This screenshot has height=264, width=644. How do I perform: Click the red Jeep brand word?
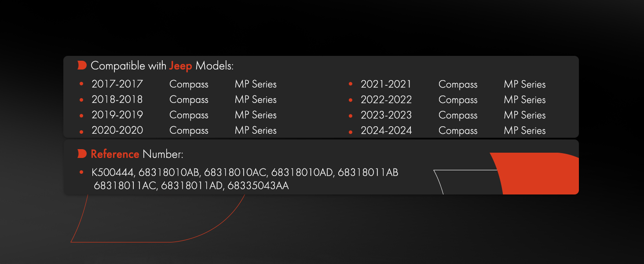coord(180,66)
